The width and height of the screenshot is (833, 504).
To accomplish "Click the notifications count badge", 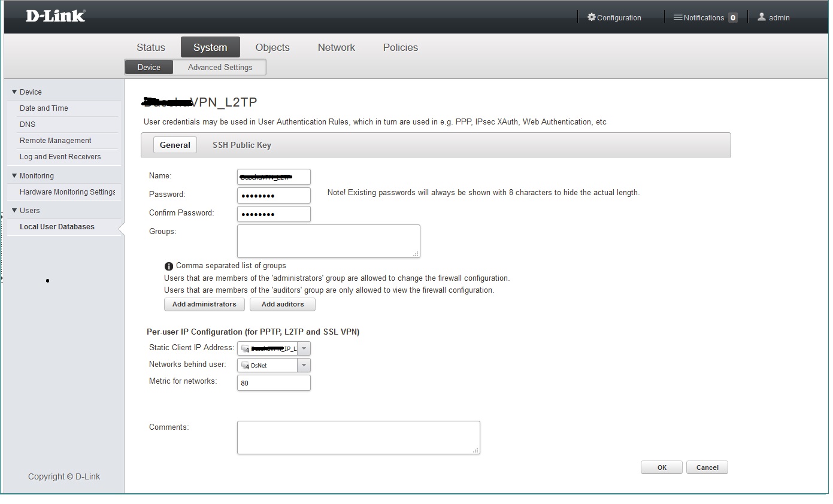I will (733, 18).
